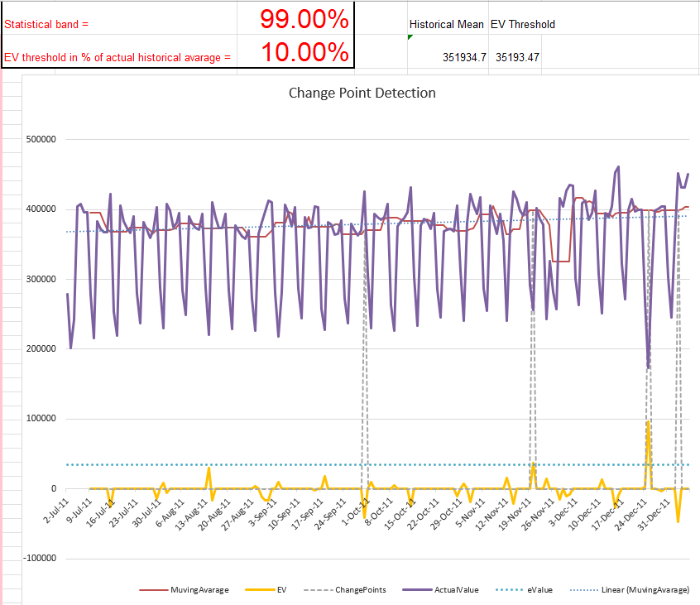Click the ActualValue legend entry

point(441,590)
